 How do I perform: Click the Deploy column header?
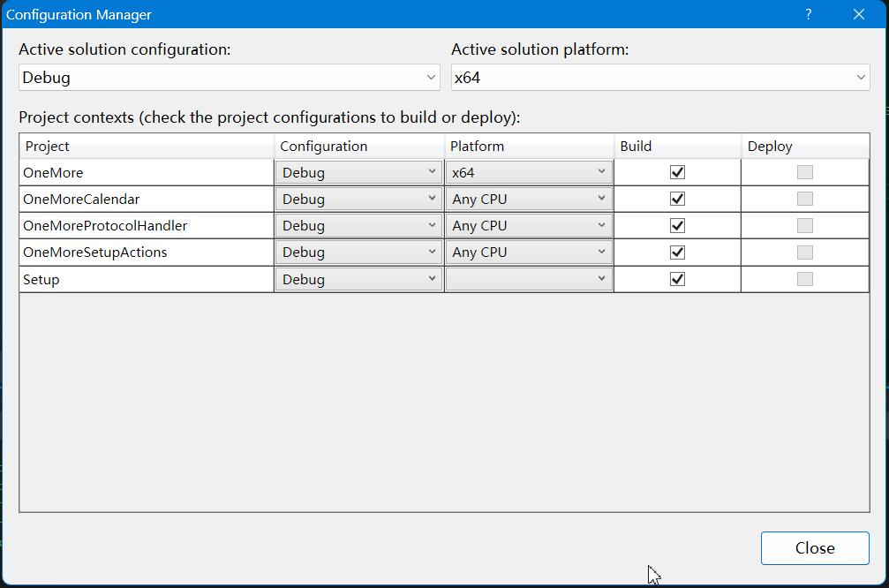[x=805, y=147]
